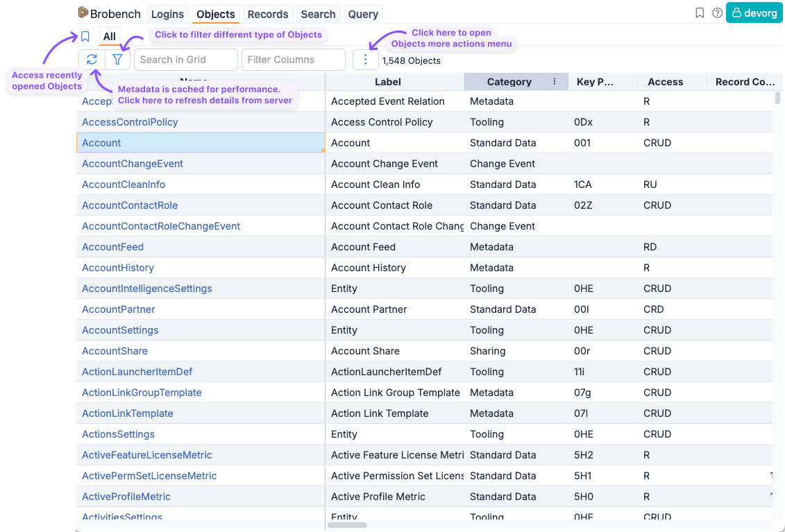Screen dimensions: 785x532
Task: Open the ActionLinkTemplate object
Action: (x=128, y=414)
